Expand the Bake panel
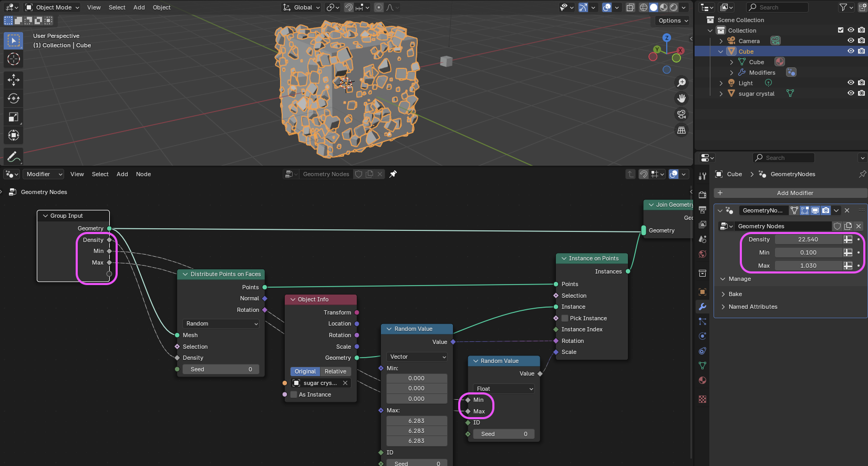The height and width of the screenshot is (466, 868). [735, 294]
